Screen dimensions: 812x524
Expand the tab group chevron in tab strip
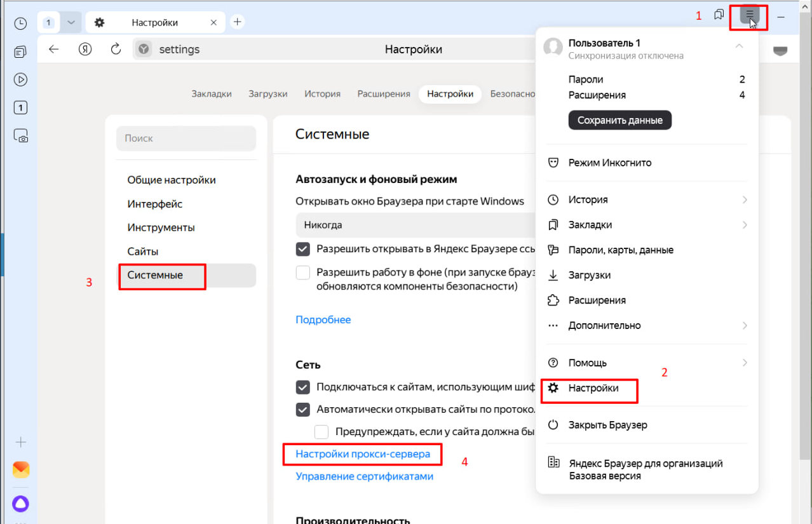click(x=71, y=23)
